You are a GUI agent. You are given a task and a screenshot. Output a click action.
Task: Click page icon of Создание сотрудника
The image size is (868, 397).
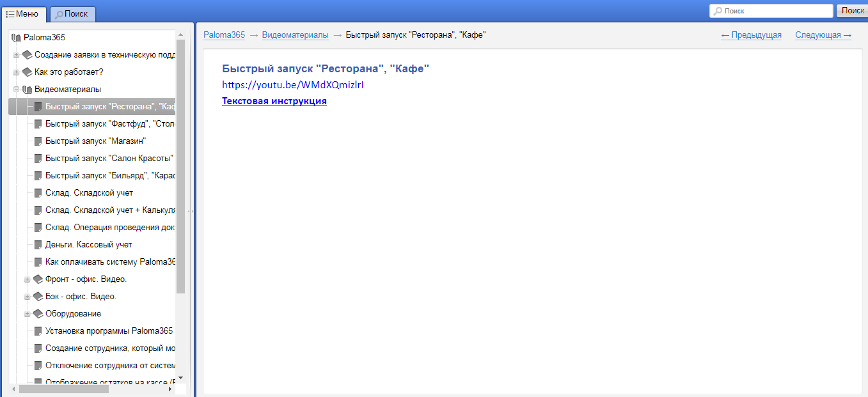(38, 348)
